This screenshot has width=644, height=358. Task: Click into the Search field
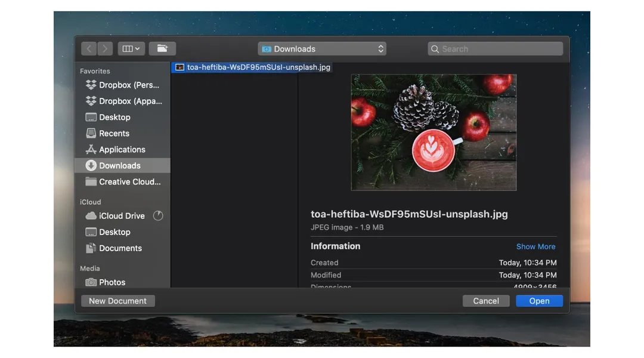point(495,49)
